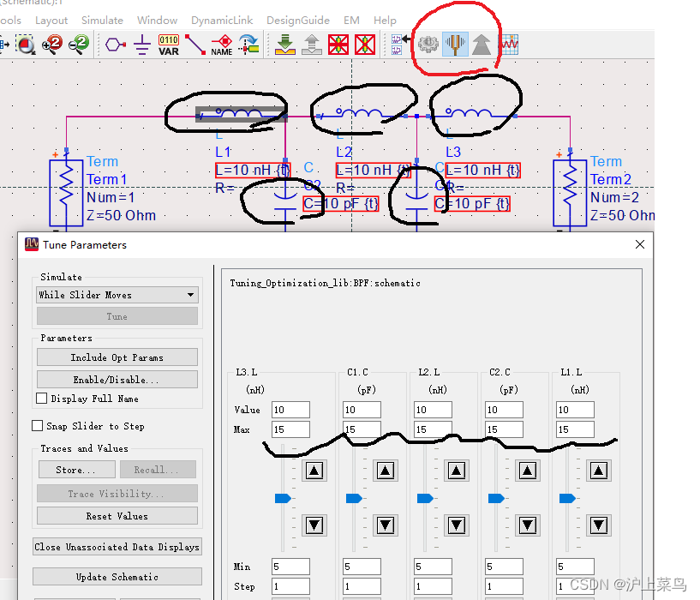
Task: Click the Reset Values button
Action: 117,516
